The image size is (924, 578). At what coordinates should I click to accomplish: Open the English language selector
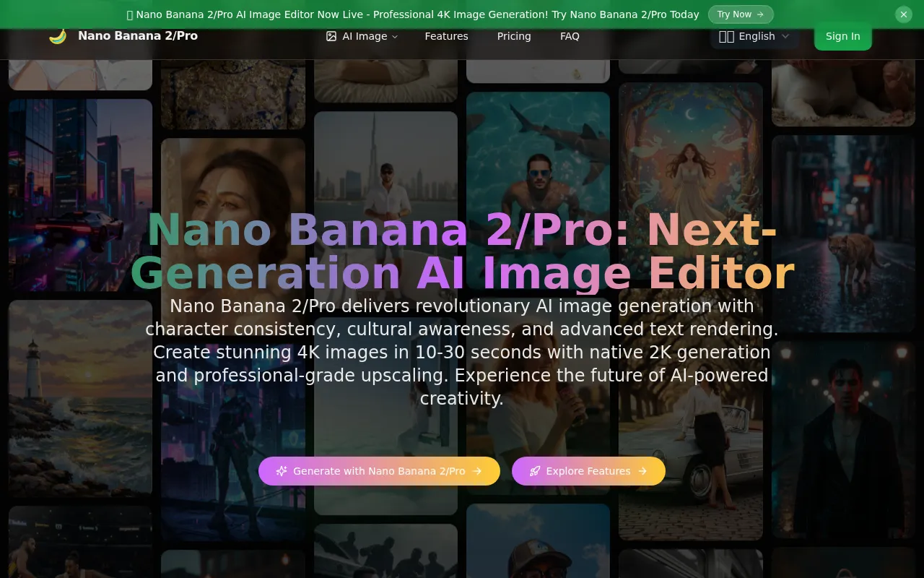pos(754,36)
